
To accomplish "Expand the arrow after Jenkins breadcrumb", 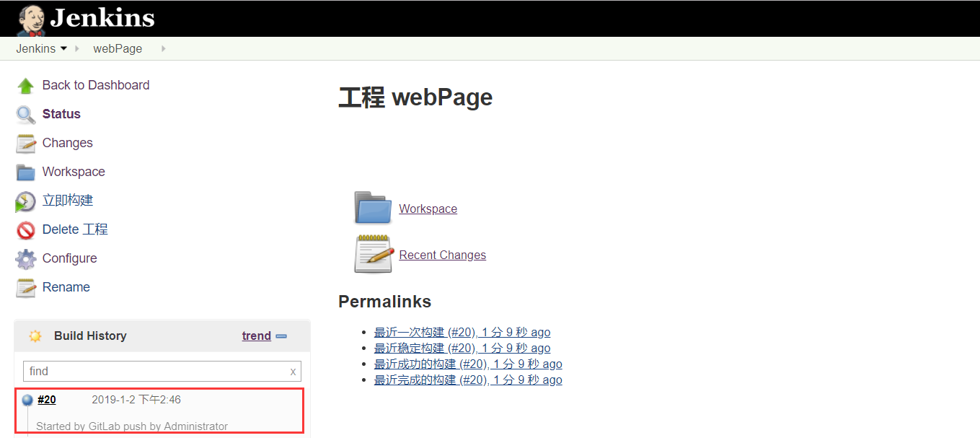I will pyautogui.click(x=77, y=49).
